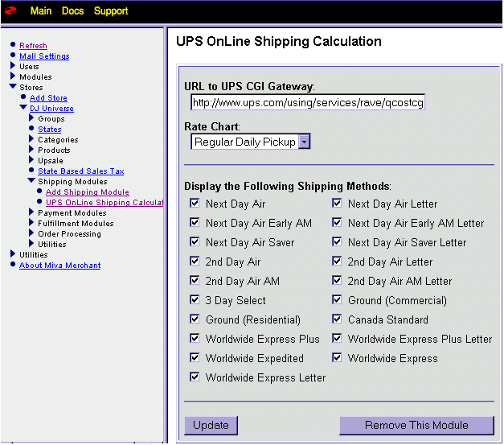Toggle Ground (Commercial) checkbox
504x445 pixels.
click(337, 300)
